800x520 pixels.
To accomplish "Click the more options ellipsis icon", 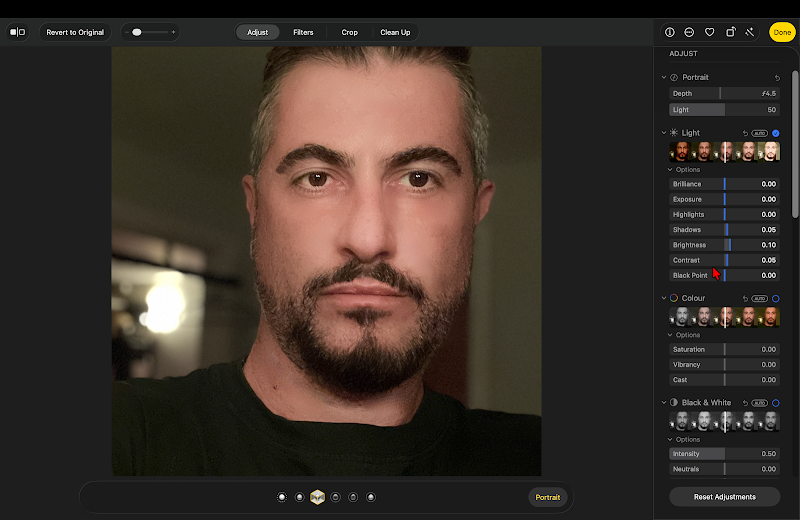I will coord(689,32).
